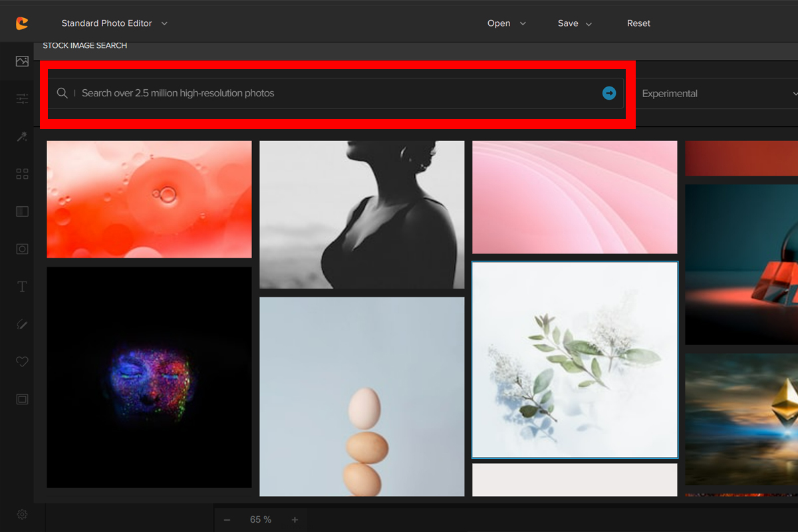Open the heart Graphics icon

click(22, 362)
